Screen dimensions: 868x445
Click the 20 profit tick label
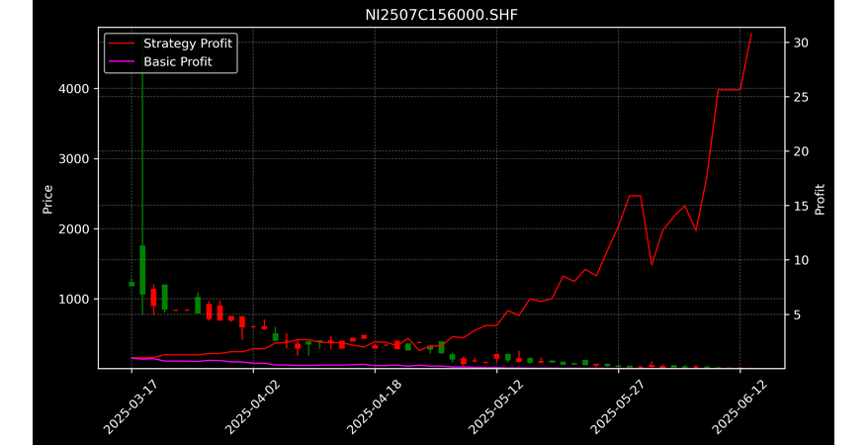[801, 151]
